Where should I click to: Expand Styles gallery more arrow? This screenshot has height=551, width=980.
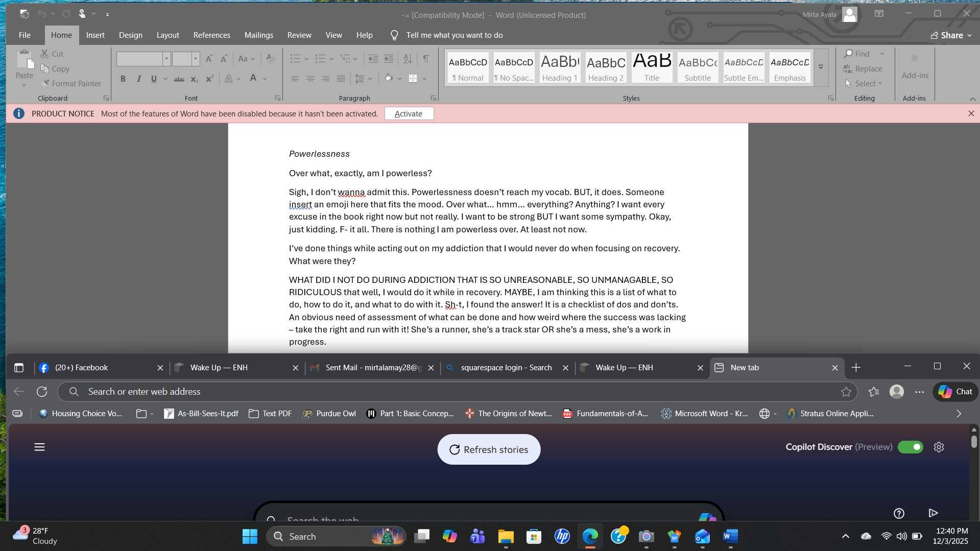pos(821,67)
